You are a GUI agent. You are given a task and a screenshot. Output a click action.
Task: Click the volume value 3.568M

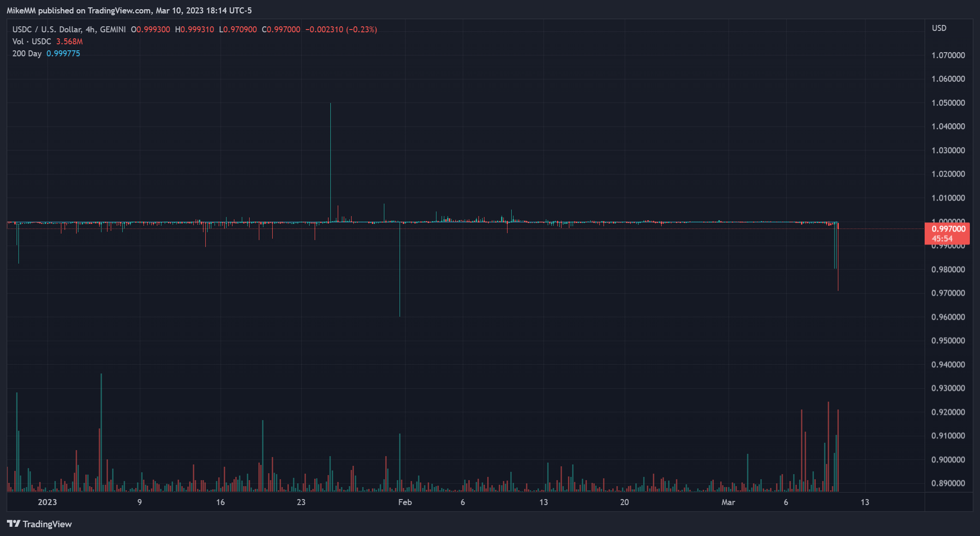pos(69,42)
